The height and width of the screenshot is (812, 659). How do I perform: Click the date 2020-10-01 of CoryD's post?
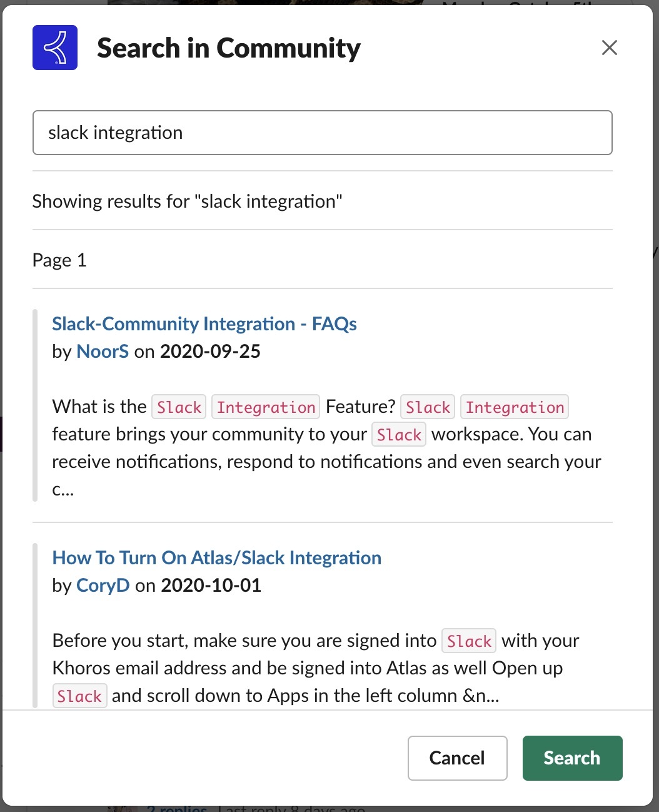point(211,586)
